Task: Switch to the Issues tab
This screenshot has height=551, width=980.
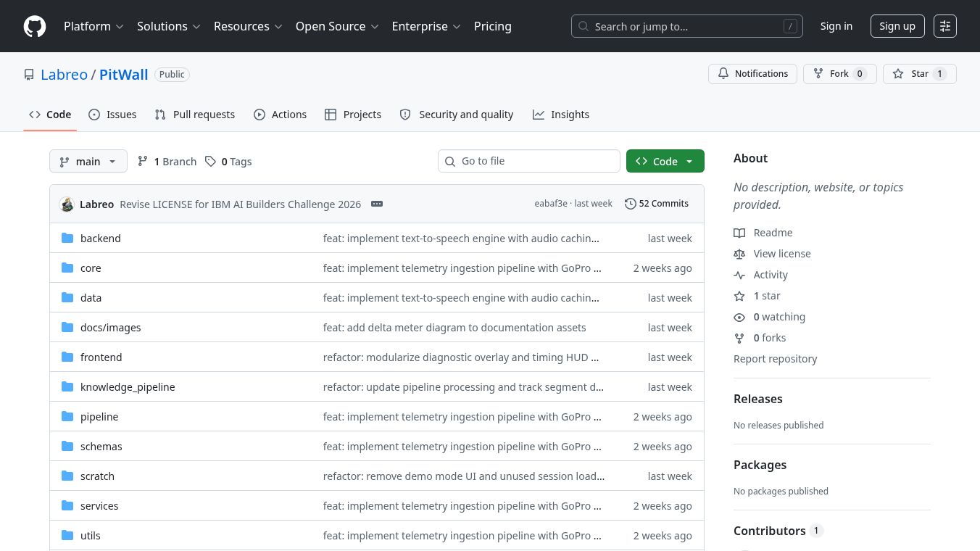Action: tap(112, 115)
